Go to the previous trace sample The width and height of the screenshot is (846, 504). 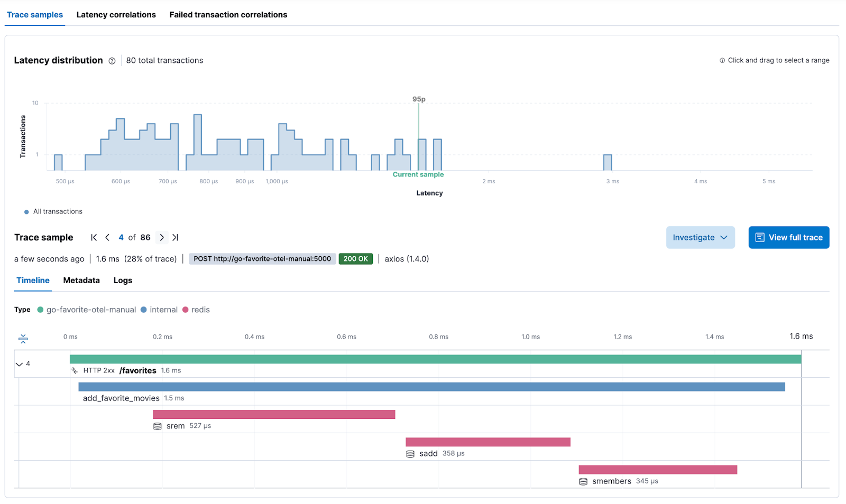click(107, 238)
